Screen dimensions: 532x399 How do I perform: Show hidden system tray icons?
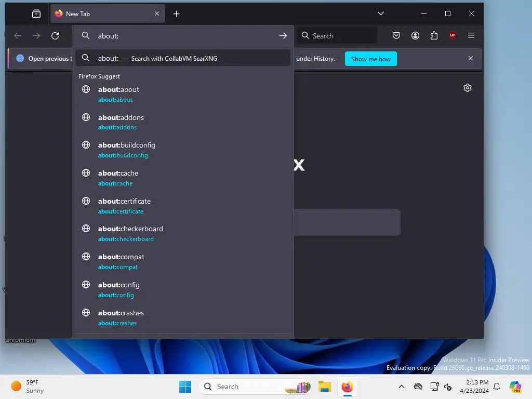pyautogui.click(x=402, y=387)
